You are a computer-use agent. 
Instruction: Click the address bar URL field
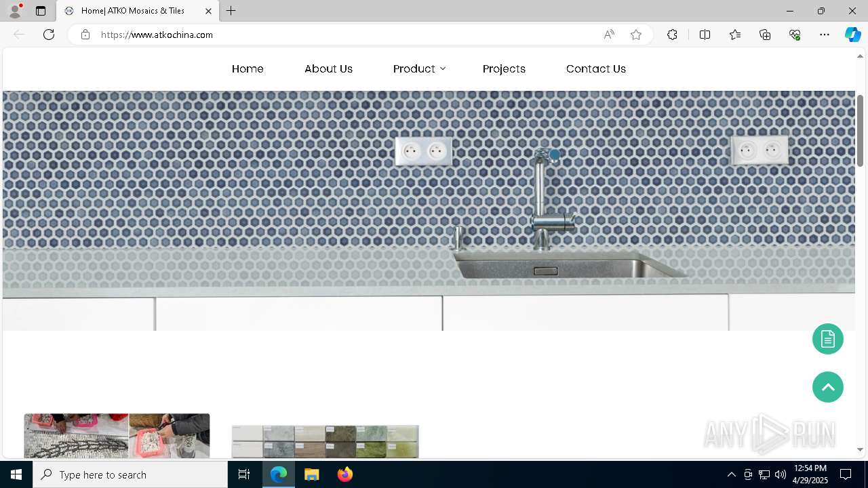pos(346,35)
